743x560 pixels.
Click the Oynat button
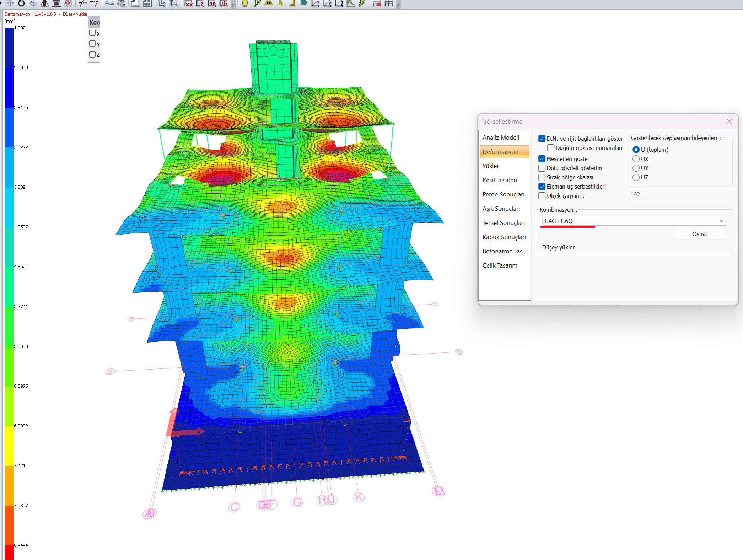tap(700, 234)
